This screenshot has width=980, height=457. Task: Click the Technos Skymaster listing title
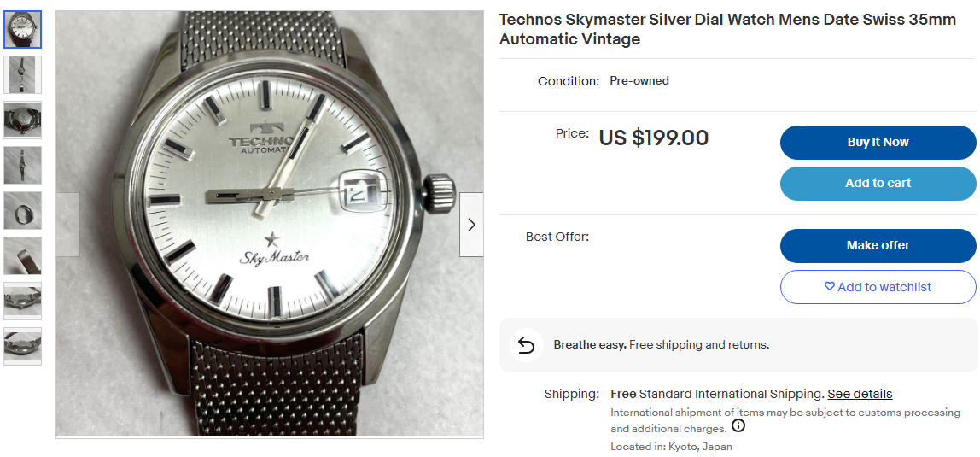click(x=727, y=29)
